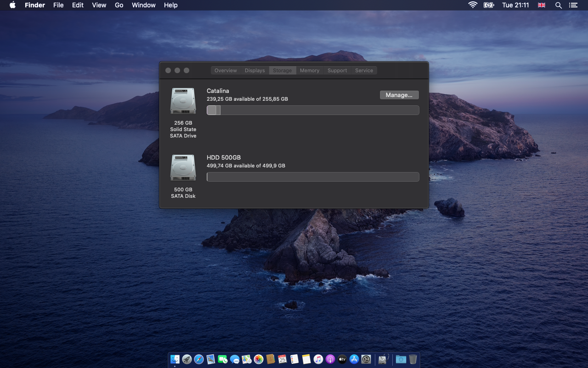This screenshot has height=368, width=588.
Task: Open the App Store in the Dock
Action: 354,359
